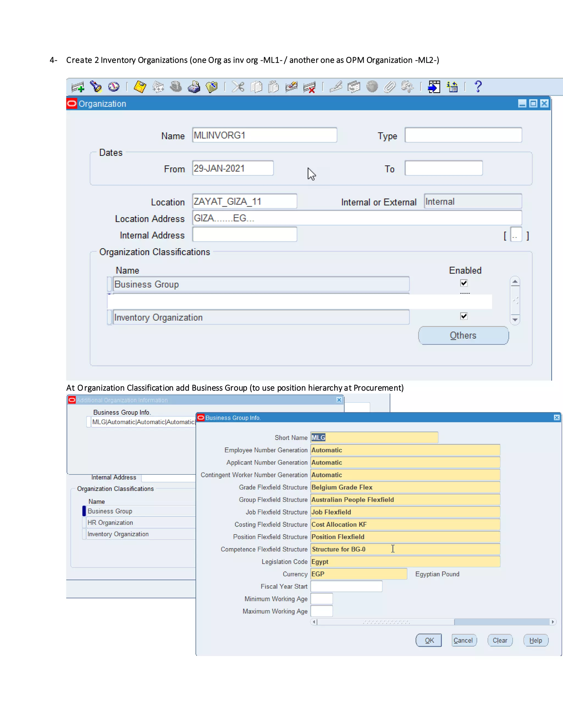Click the organization Name field MLINVORG1

[x=264, y=135]
